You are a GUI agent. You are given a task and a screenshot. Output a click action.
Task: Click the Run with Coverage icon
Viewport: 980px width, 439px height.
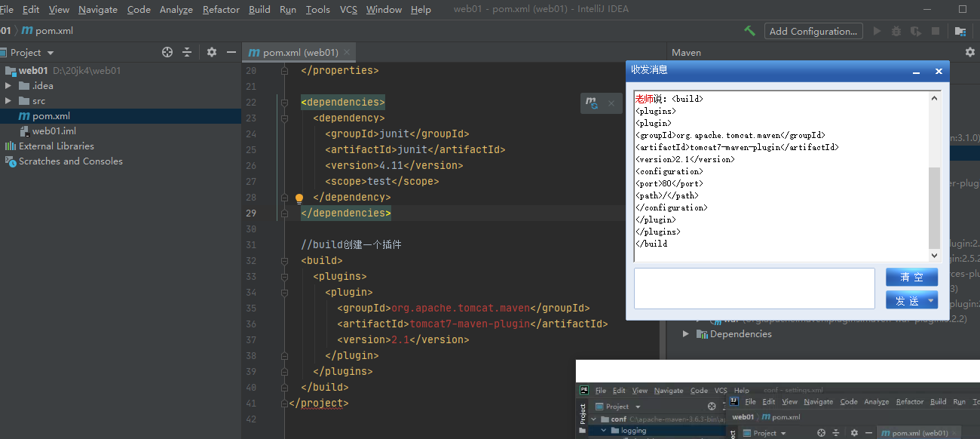(x=916, y=31)
